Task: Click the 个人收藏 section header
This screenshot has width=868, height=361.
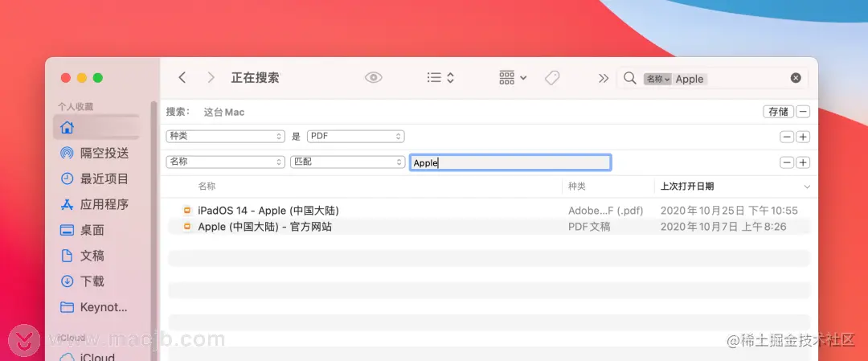Action: point(76,106)
